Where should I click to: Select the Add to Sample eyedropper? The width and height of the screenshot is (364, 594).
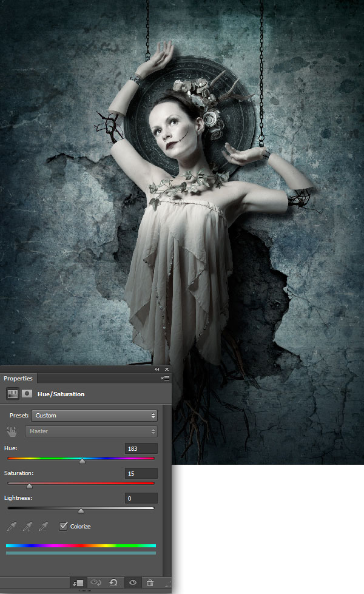[x=28, y=526]
